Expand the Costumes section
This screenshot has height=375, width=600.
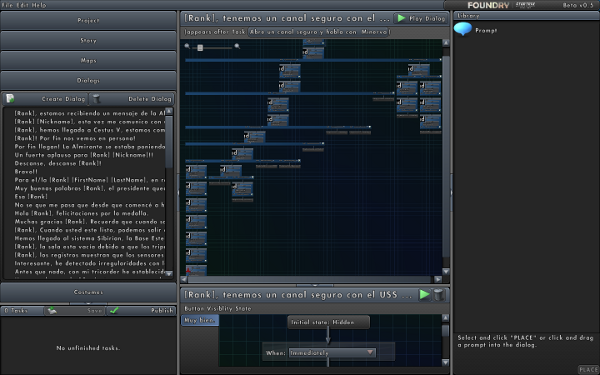(x=88, y=292)
